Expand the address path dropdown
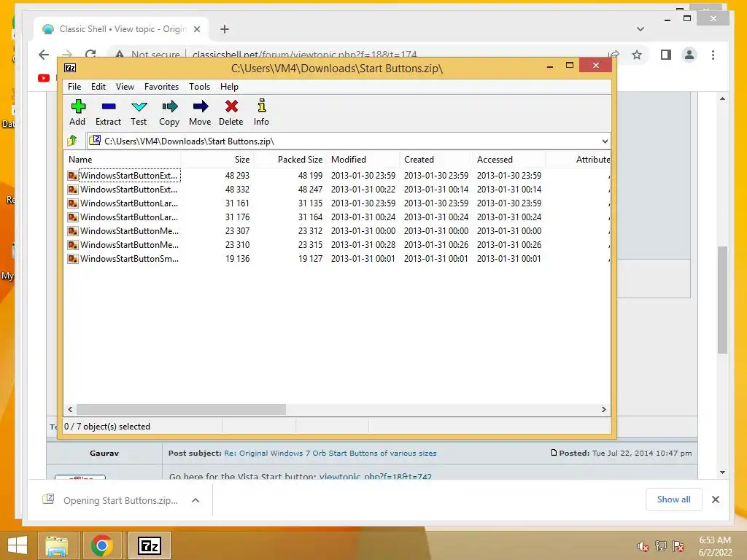747x560 pixels. coord(605,141)
